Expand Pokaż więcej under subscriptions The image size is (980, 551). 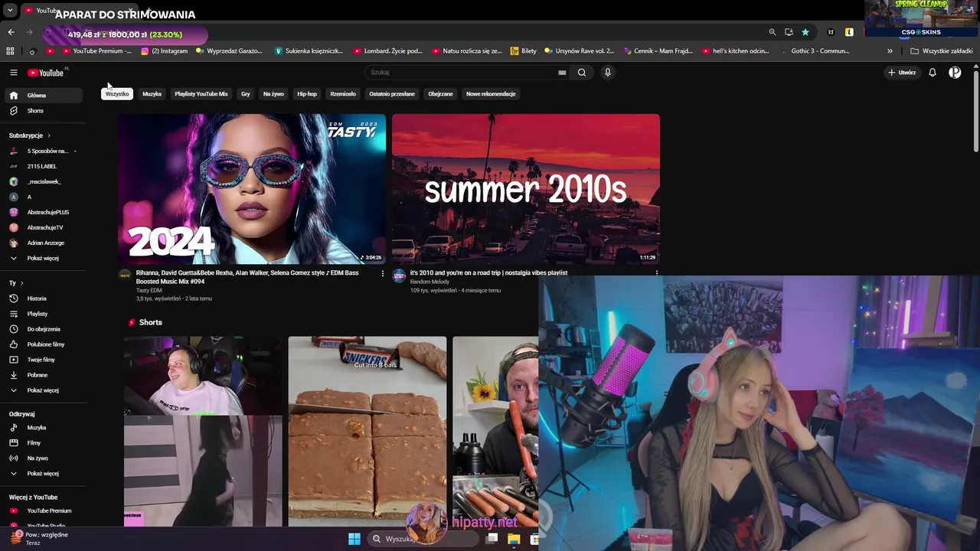43,258
